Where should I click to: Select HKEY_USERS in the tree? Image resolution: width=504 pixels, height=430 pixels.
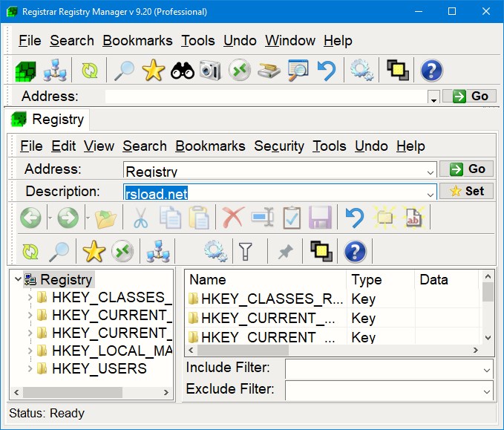99,368
